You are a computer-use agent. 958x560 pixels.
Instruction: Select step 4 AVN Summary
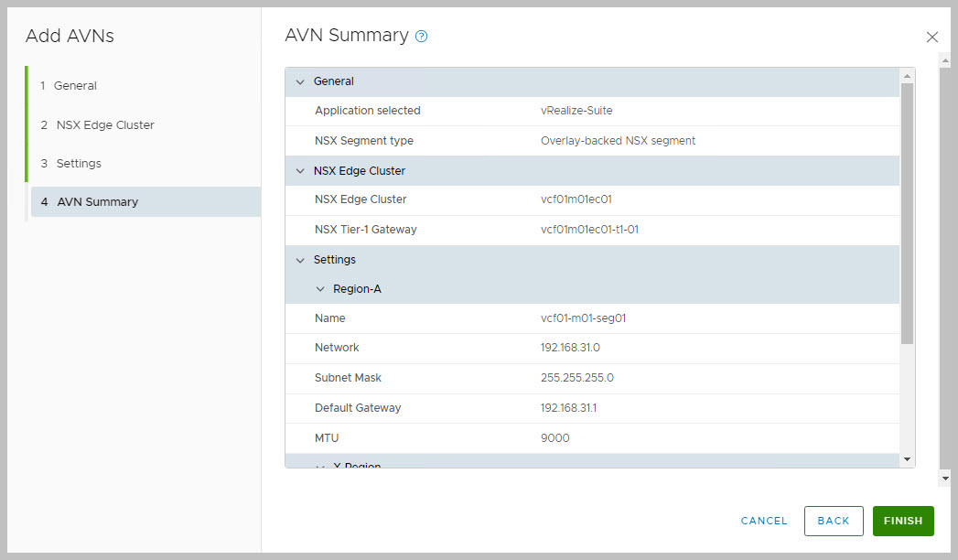coord(97,202)
